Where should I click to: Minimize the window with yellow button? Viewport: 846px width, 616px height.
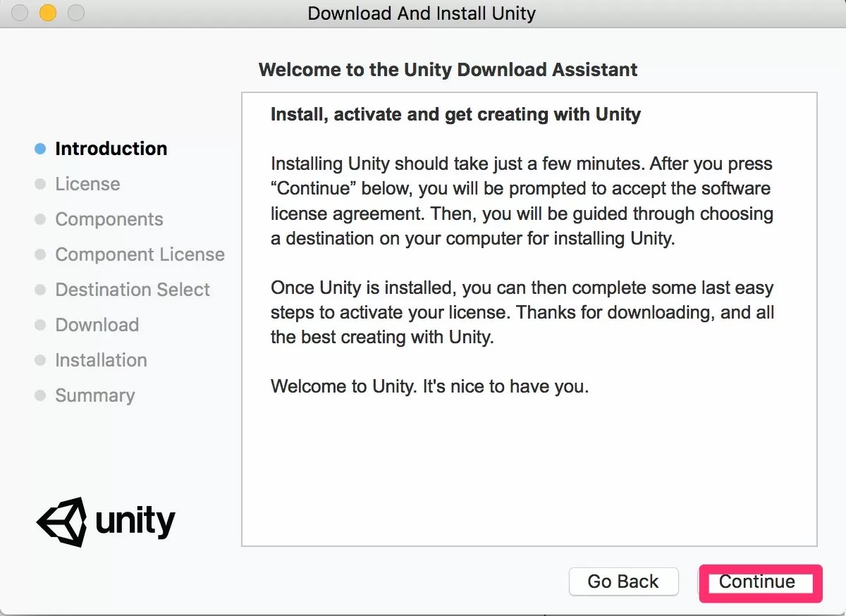(x=47, y=13)
